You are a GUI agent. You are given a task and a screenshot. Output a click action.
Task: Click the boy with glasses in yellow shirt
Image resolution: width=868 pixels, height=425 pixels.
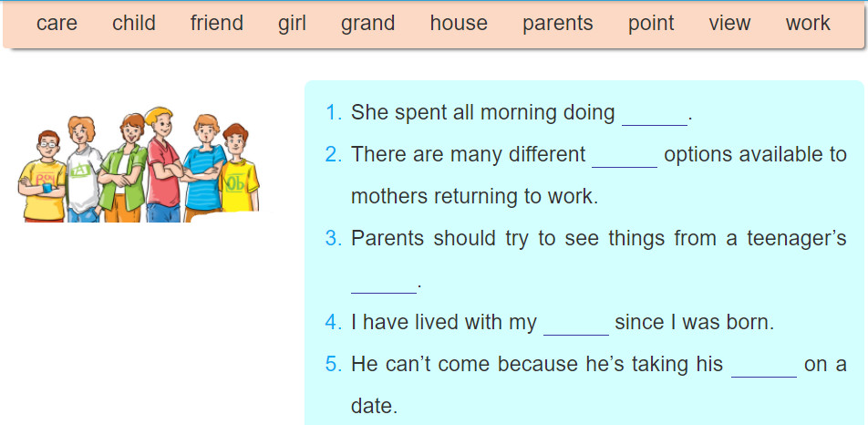pos(43,177)
